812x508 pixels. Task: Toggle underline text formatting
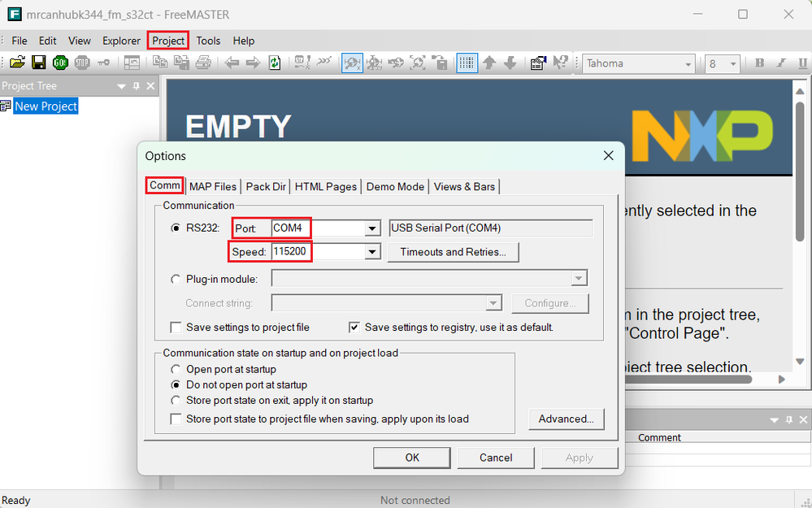[x=803, y=63]
